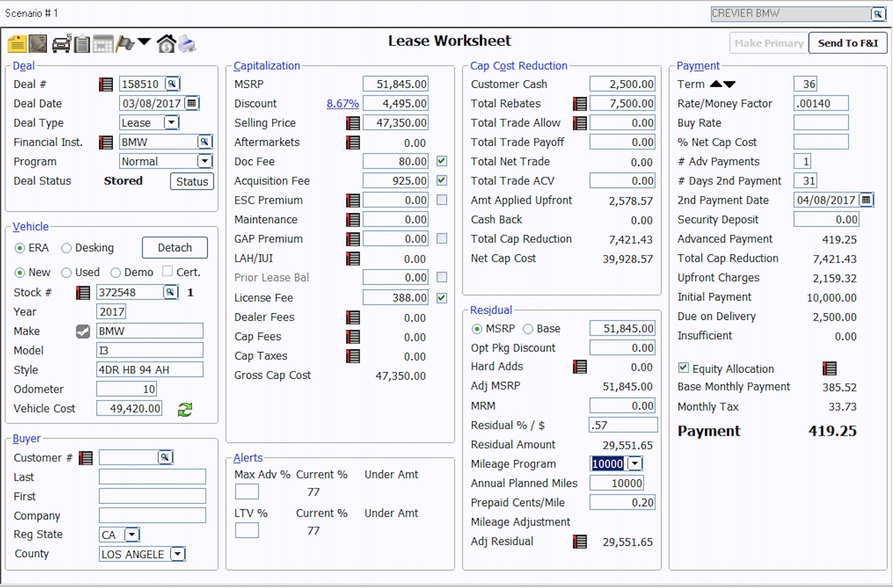Click the Stock # search icon
The image size is (893, 588).
tap(170, 292)
